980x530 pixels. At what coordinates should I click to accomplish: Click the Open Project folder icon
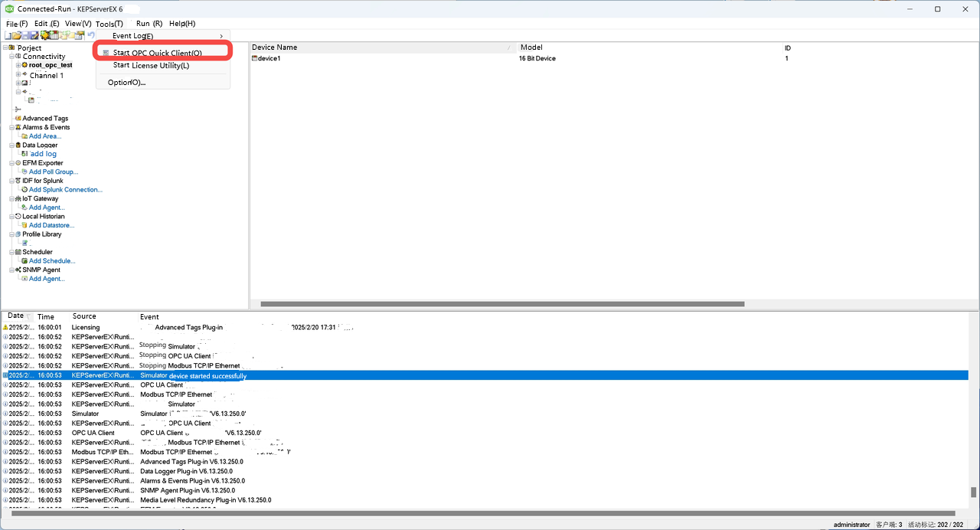[17, 36]
